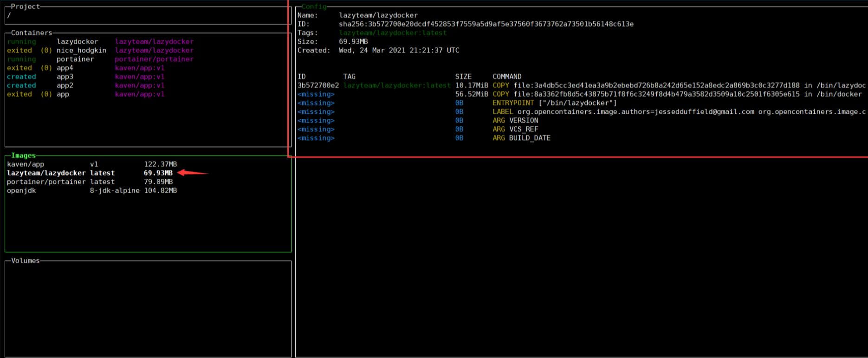Click the LABEL org.opencontainers command line
Viewport: 868px width, 358px height.
[679, 112]
